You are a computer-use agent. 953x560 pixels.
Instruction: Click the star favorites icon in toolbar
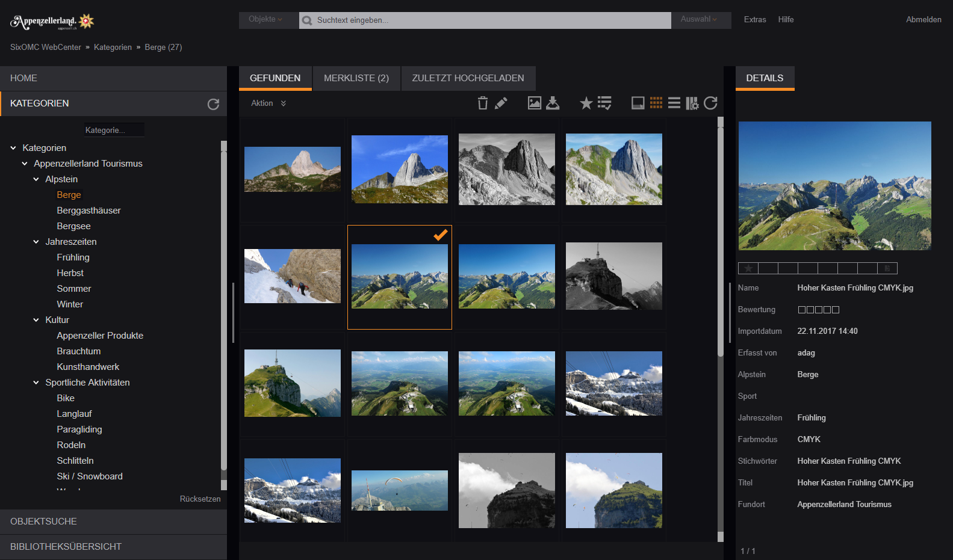(x=586, y=103)
